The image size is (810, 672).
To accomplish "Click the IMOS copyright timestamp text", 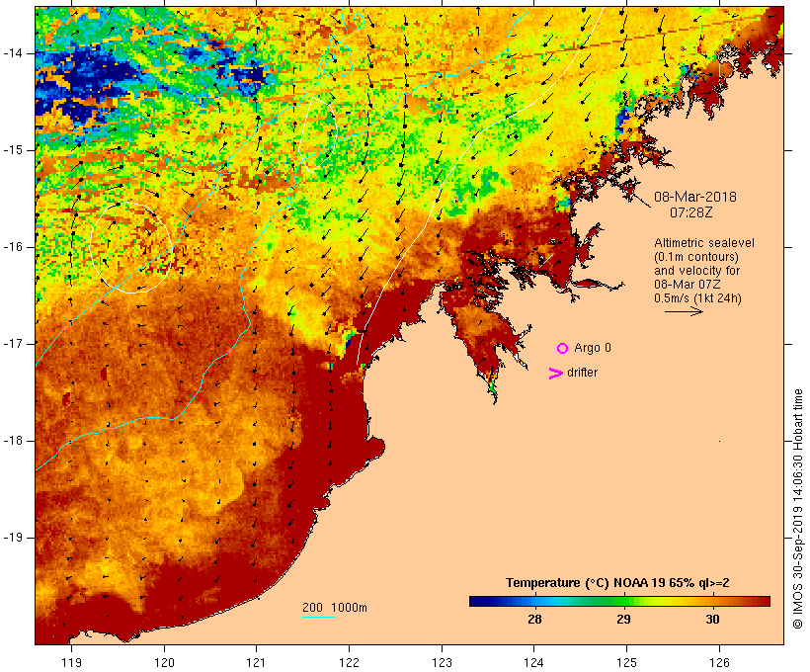I will (797, 509).
